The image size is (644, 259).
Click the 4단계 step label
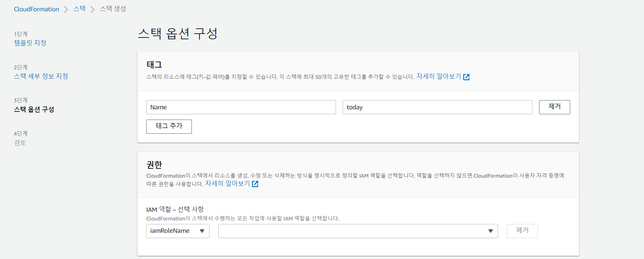(20, 133)
